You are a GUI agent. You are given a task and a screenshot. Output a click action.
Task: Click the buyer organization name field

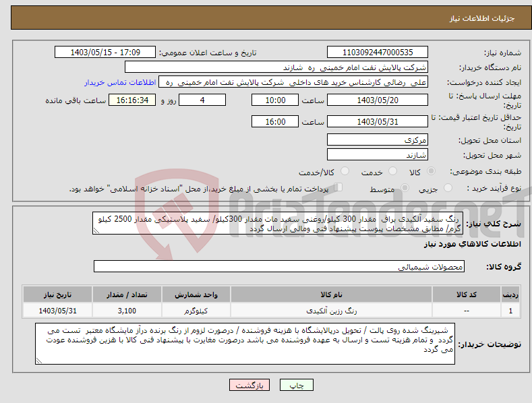coord(276,67)
